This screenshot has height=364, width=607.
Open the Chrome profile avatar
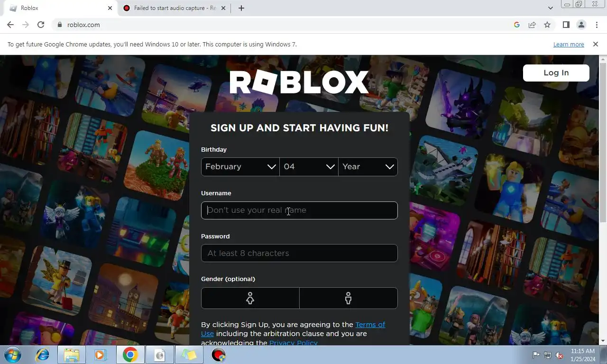(581, 25)
